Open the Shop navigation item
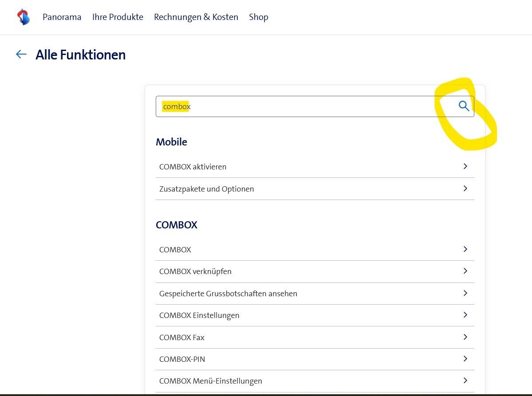532x396 pixels. click(258, 17)
